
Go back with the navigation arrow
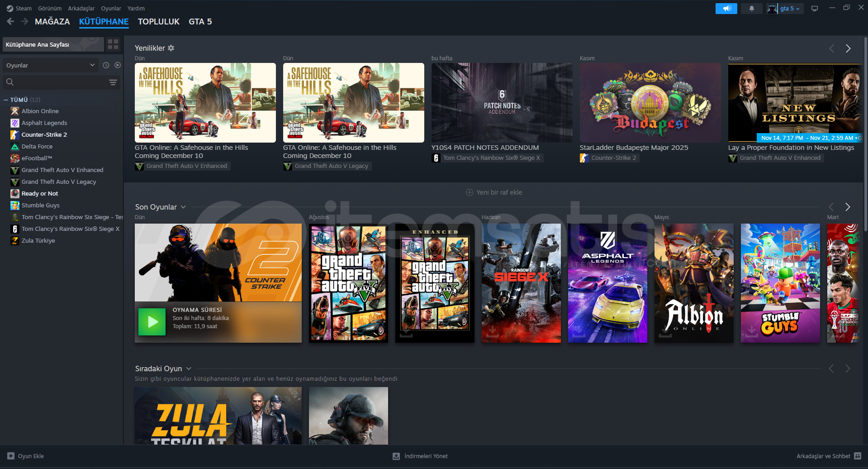(x=11, y=21)
